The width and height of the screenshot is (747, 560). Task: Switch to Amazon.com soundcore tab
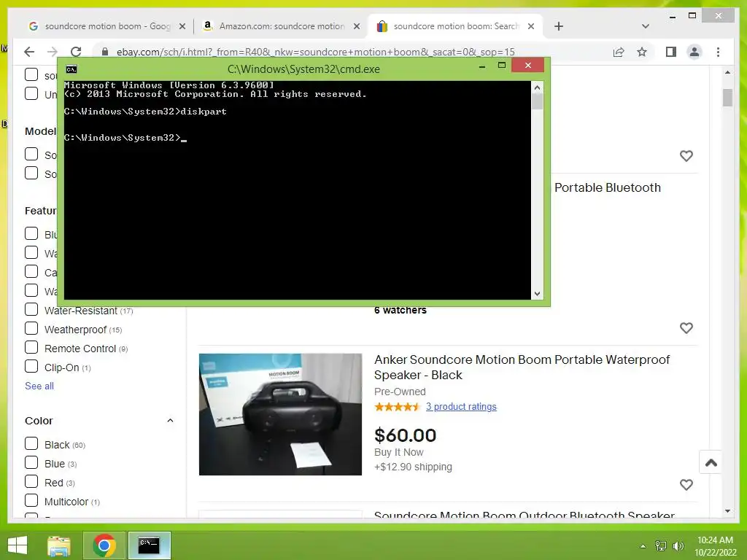click(x=280, y=26)
